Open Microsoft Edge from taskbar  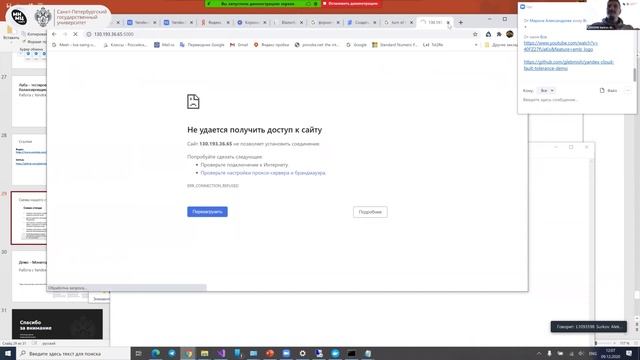click(156, 353)
